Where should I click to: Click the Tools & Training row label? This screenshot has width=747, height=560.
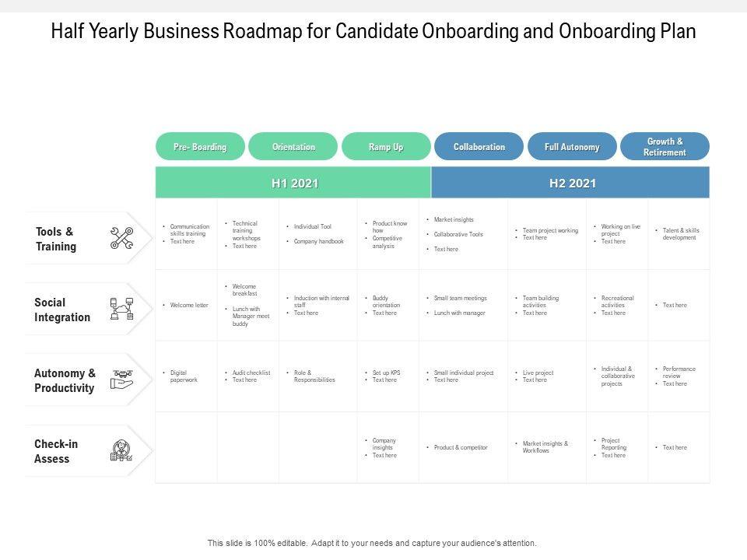pos(56,239)
